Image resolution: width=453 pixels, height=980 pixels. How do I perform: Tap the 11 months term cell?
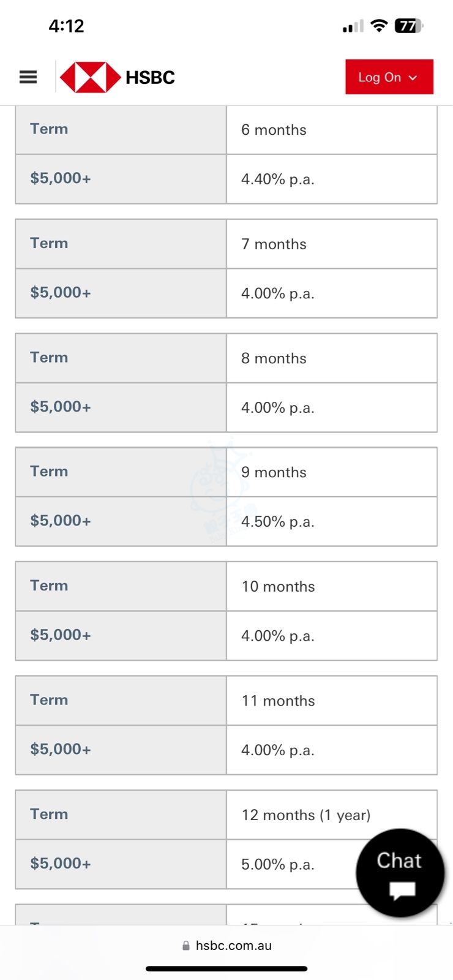331,701
